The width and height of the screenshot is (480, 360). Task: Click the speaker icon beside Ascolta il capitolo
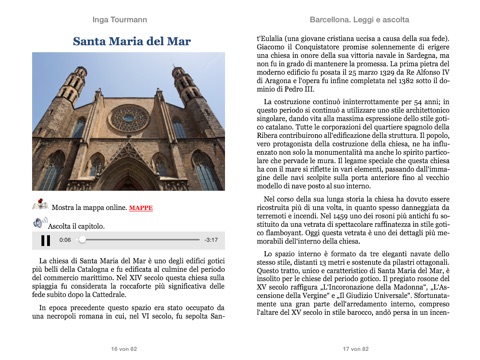point(40,223)
